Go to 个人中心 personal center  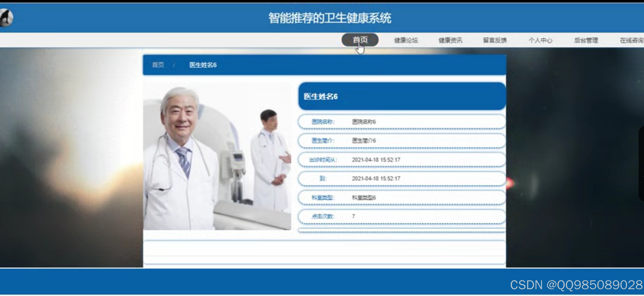click(x=541, y=40)
